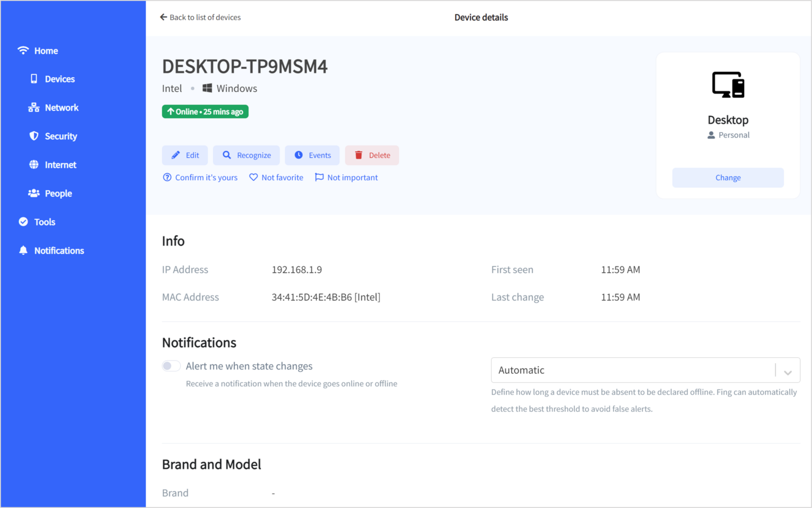Click the People group icon

[x=34, y=193]
